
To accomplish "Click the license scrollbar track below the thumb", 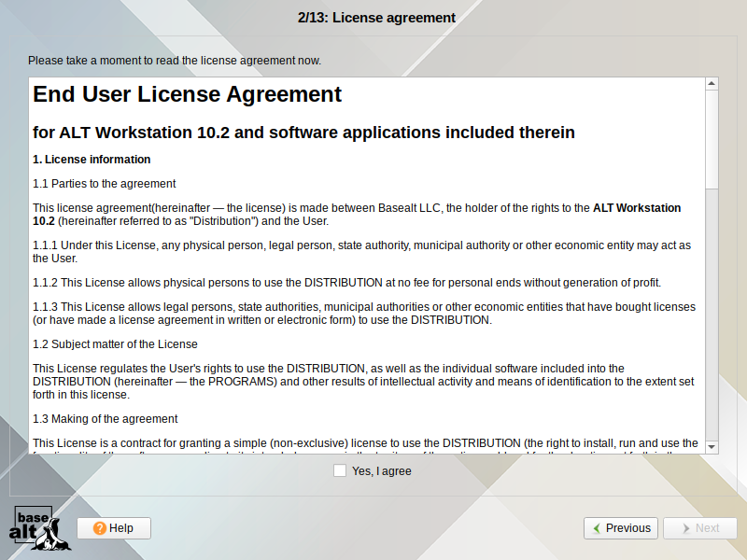I will [712, 315].
